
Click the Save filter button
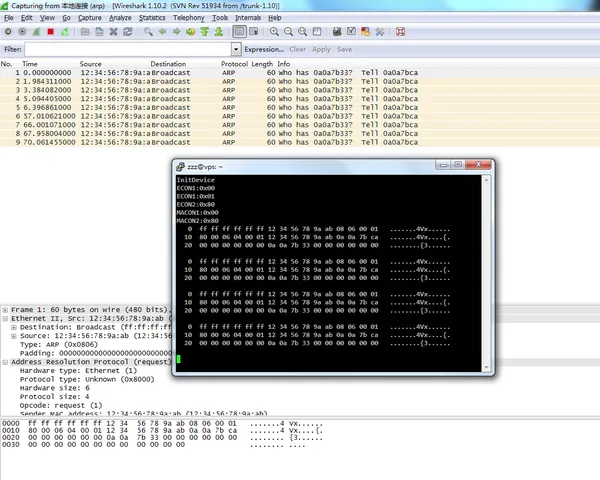[x=344, y=49]
